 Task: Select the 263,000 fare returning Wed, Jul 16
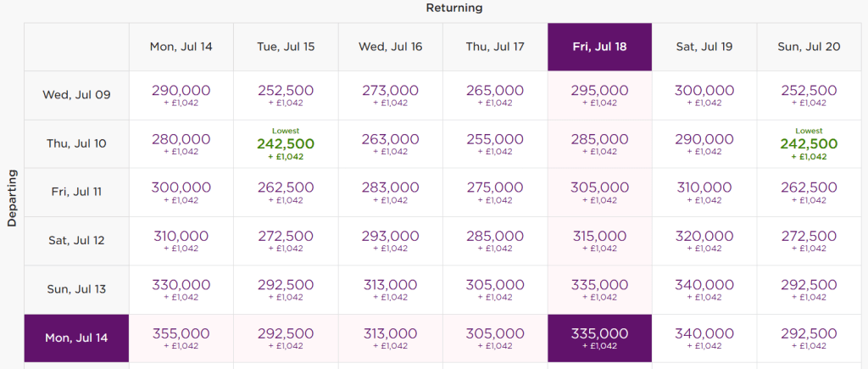point(390,144)
